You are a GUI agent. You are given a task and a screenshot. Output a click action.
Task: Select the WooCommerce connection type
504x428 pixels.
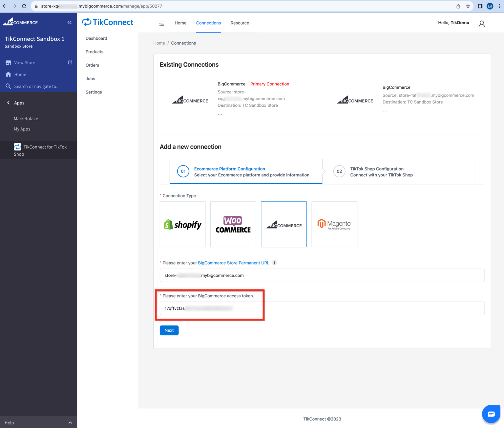(233, 224)
